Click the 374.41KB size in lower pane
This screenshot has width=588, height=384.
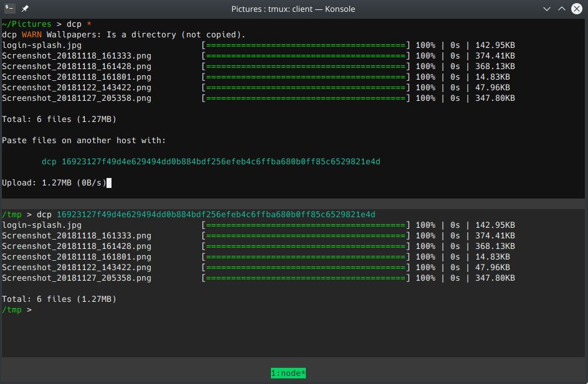click(x=495, y=236)
